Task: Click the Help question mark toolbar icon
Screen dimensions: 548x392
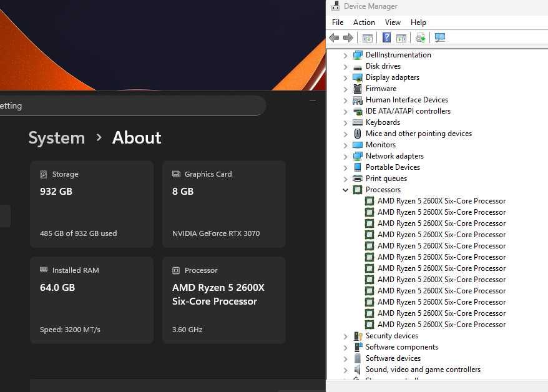Action: tap(386, 37)
